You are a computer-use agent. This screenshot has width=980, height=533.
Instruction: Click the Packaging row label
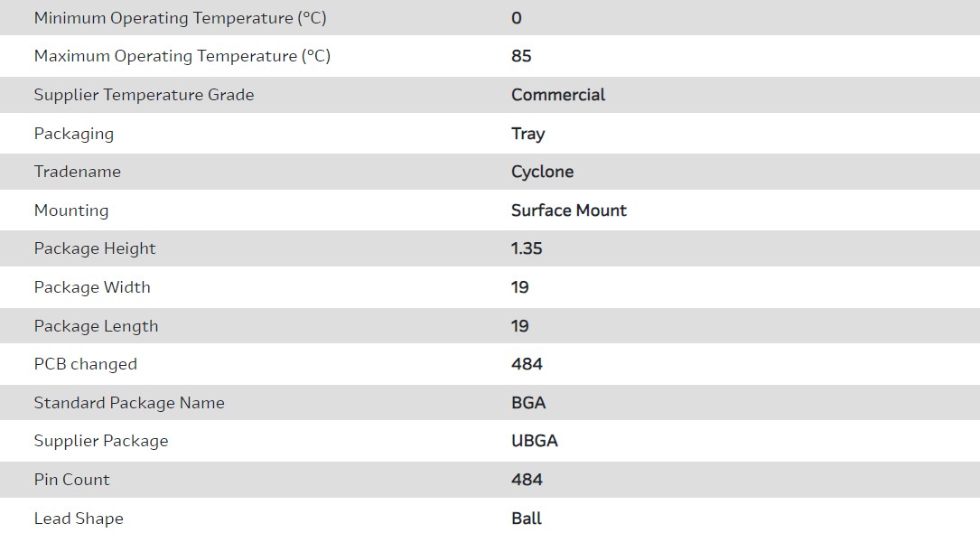[74, 134]
